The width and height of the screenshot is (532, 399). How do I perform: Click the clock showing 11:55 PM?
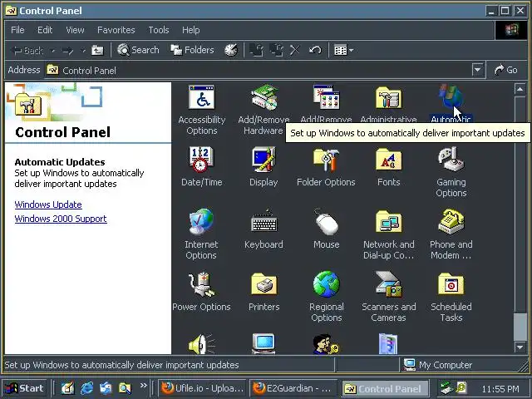pyautogui.click(x=500, y=389)
